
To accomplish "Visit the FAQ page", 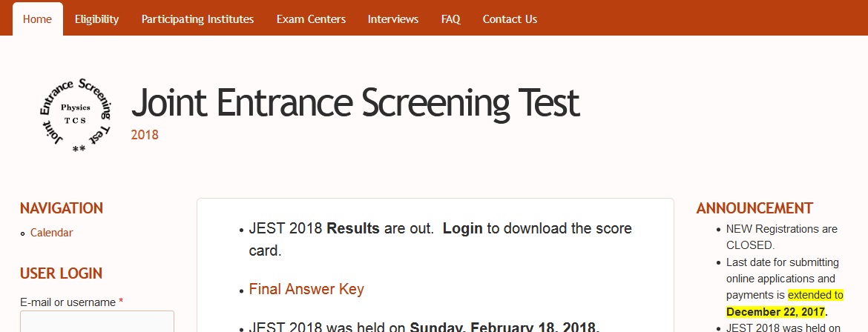I will (450, 19).
